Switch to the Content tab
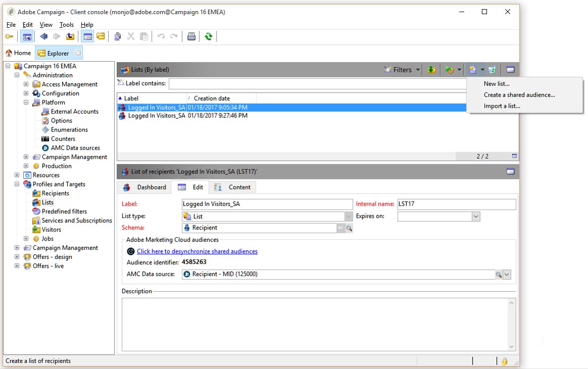Screen dimensions: 588x369 [x=233, y=187]
